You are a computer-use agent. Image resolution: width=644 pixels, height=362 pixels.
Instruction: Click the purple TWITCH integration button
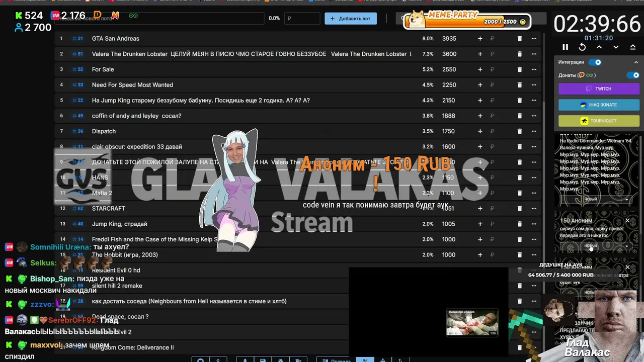tap(599, 88)
